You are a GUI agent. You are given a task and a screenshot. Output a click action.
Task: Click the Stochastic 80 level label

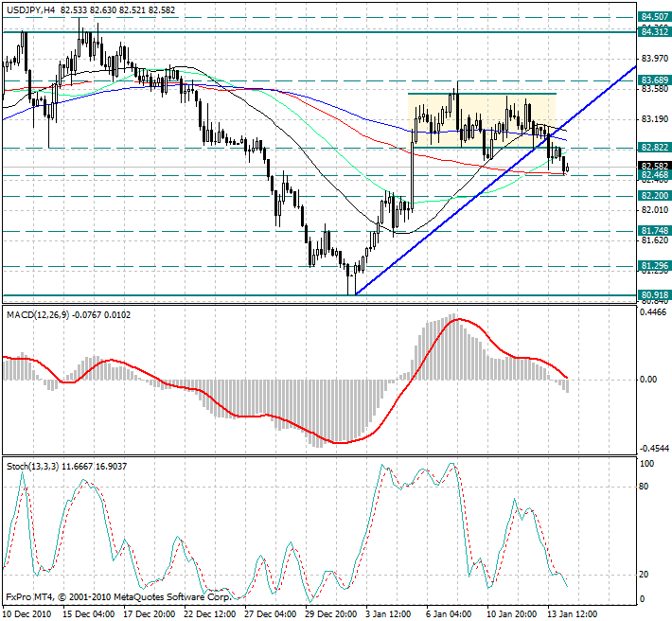(645, 487)
